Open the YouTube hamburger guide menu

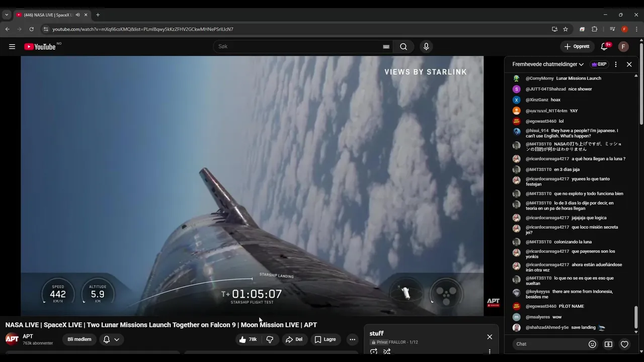point(12,47)
